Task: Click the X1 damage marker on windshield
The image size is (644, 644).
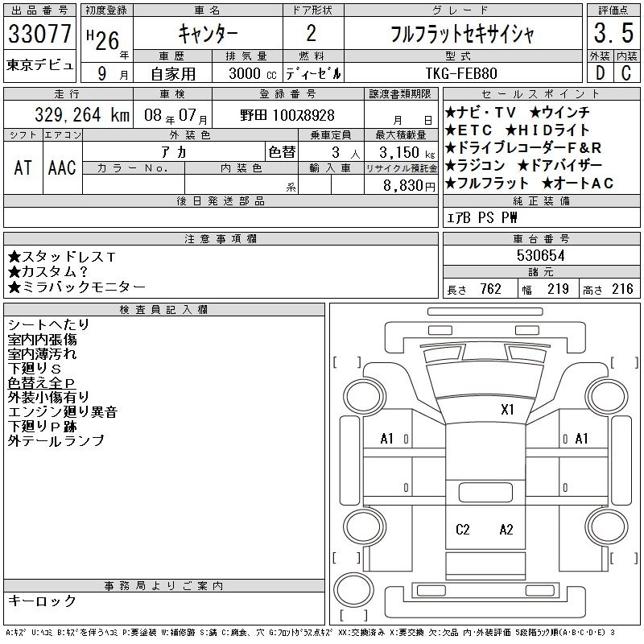Action: 507,409
